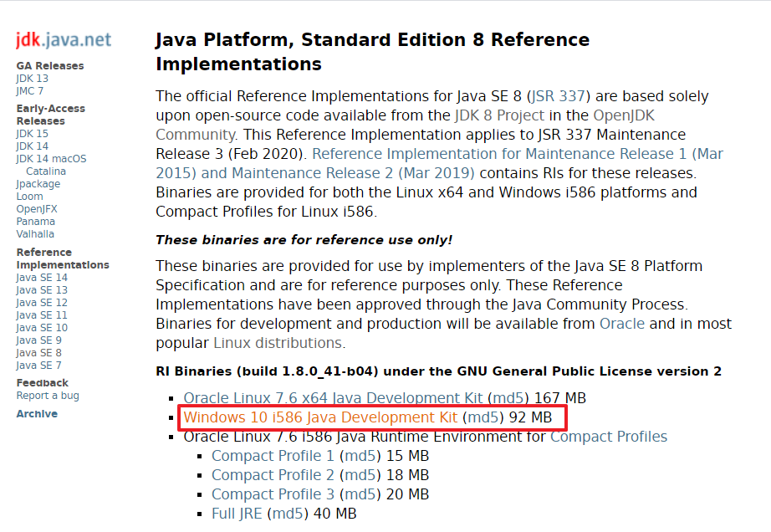Image resolution: width=771 pixels, height=532 pixels.
Task: Open the JDK 8 Project link
Action: pyautogui.click(x=499, y=115)
